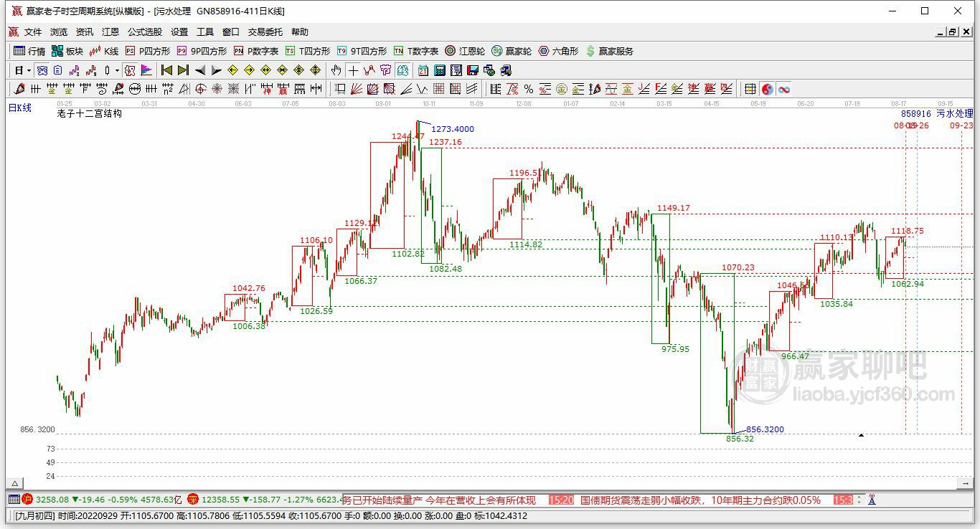Open the 文件 menu
Screen dimensions: 980x529
tap(33, 32)
